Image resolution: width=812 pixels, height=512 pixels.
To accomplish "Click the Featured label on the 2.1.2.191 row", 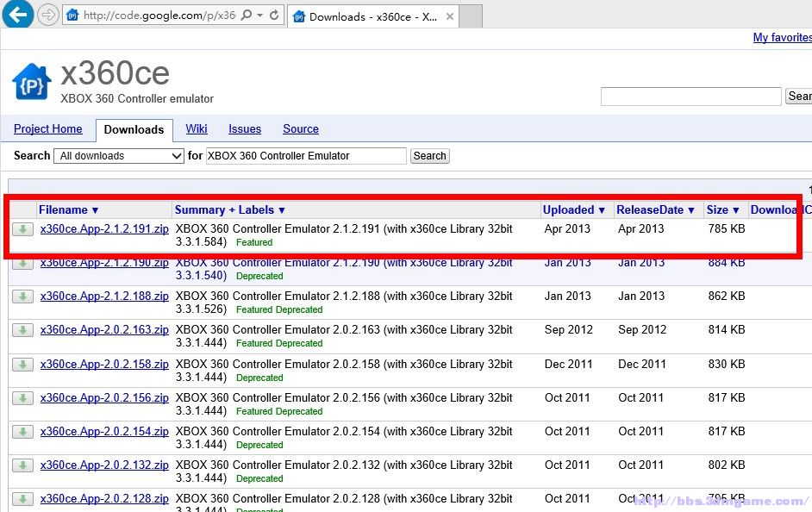I will [254, 242].
